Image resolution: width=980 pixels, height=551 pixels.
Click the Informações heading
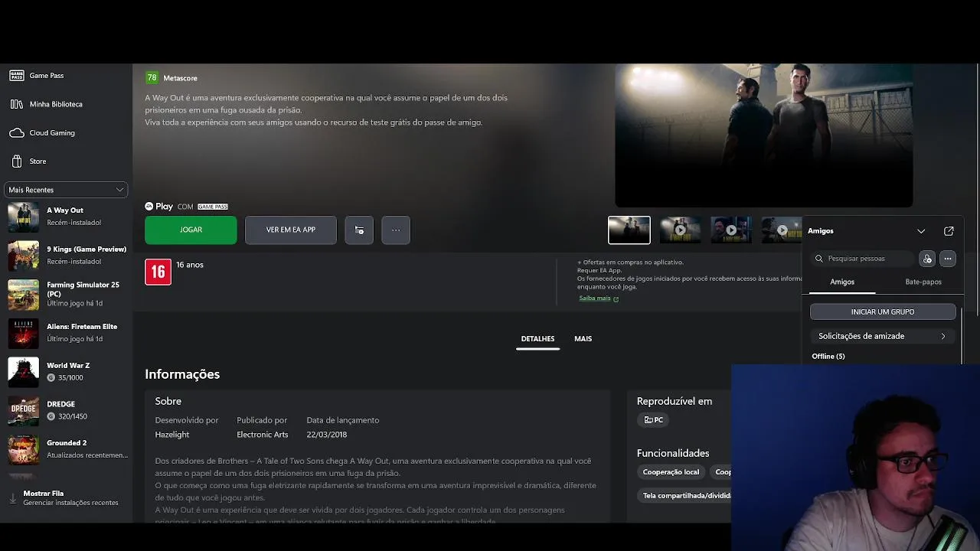(x=182, y=374)
